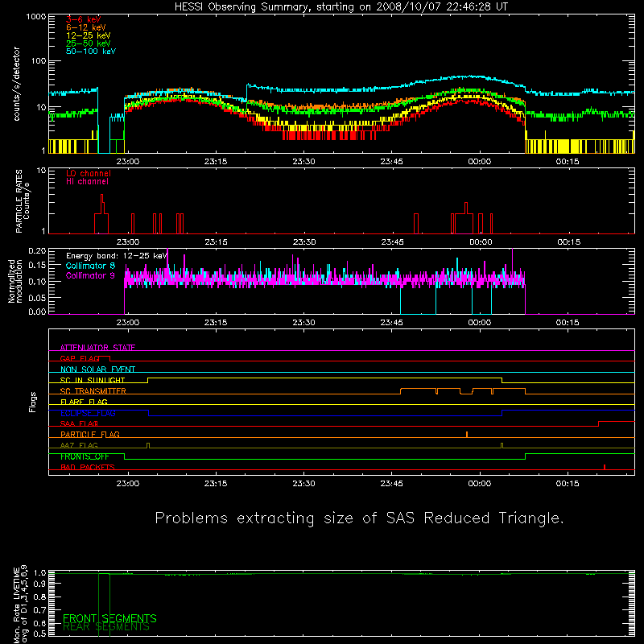This screenshot has width=644, height=644.
Task: Click the SAA_FLAG label
Action: tap(79, 423)
